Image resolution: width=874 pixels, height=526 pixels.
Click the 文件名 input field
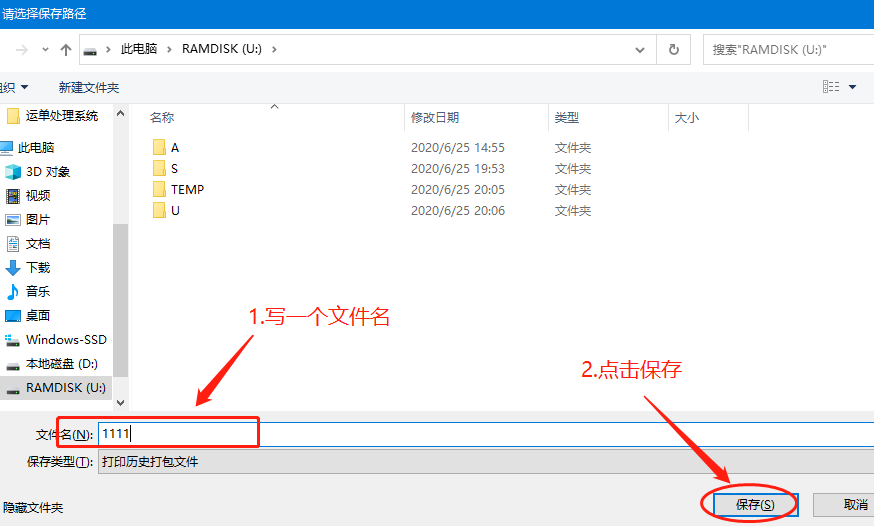tap(485, 434)
